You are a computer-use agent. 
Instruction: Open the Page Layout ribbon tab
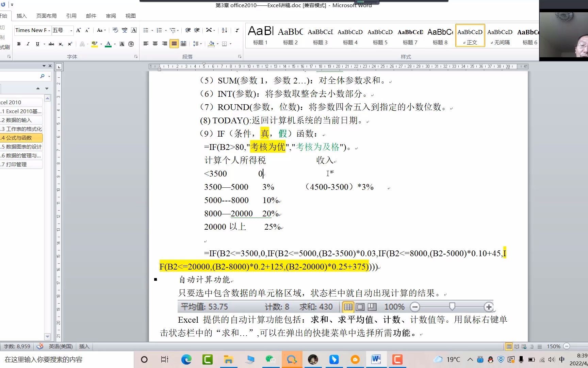(47, 16)
